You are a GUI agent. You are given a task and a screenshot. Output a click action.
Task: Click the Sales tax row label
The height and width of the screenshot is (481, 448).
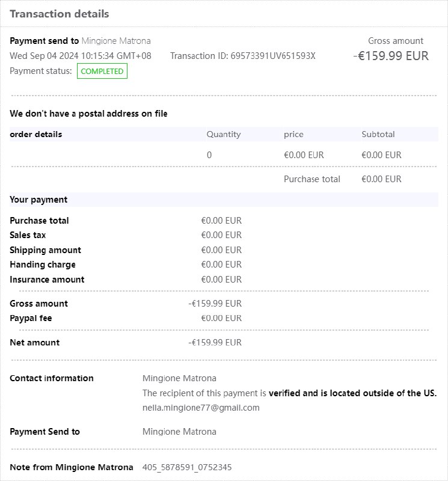click(x=28, y=235)
